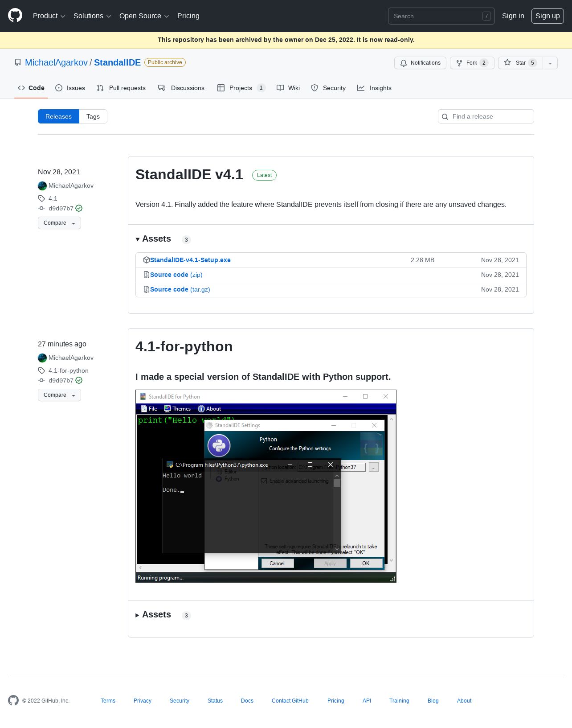Open the star lists dropdown arrow
The width and height of the screenshot is (572, 728).
[550, 63]
